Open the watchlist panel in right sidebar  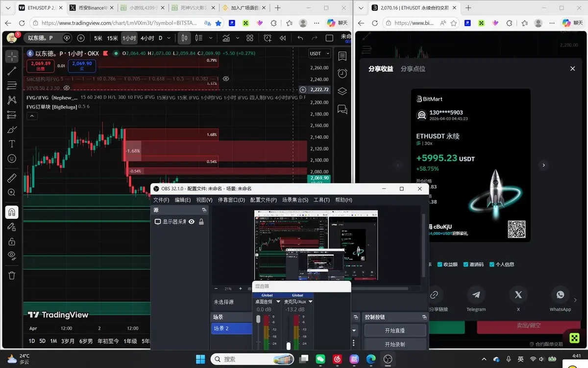(x=343, y=56)
